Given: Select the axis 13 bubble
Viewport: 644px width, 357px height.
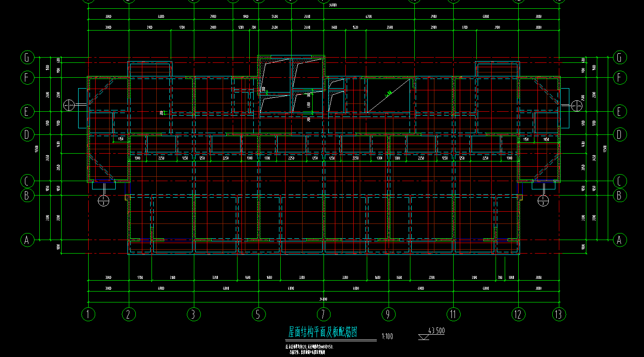Looking at the screenshot, I should click(559, 314).
